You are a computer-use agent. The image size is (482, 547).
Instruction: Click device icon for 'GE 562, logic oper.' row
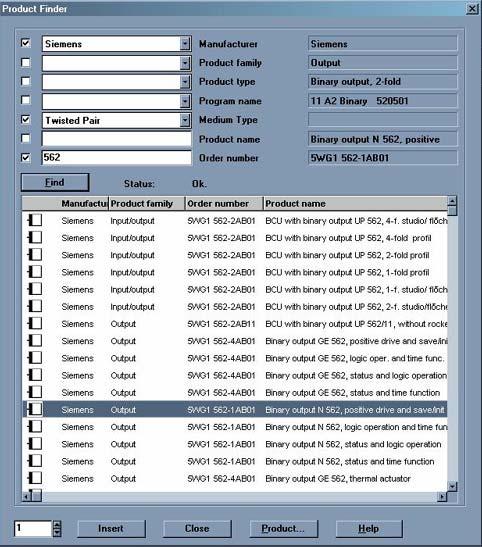[35, 358]
